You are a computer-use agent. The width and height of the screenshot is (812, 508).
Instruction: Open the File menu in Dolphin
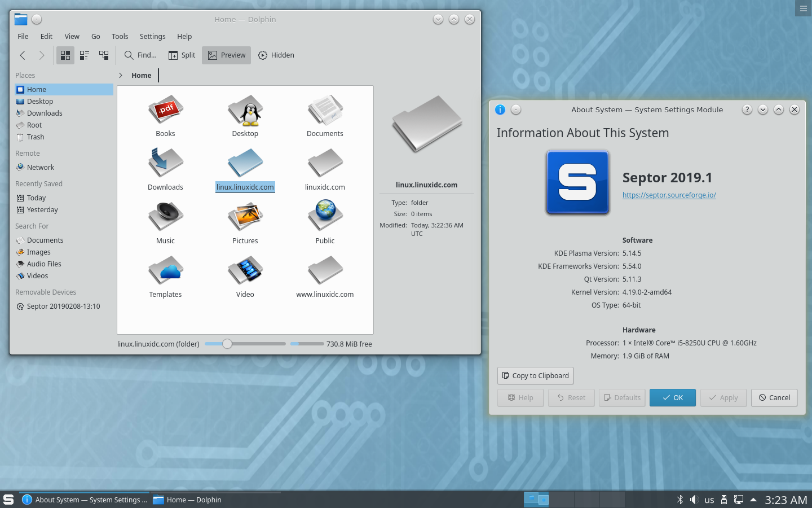(23, 37)
